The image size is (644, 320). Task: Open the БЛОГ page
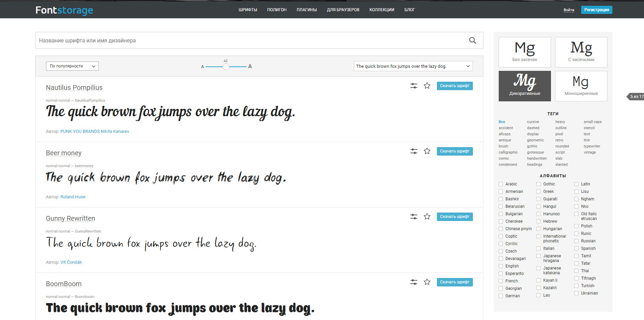coord(409,10)
